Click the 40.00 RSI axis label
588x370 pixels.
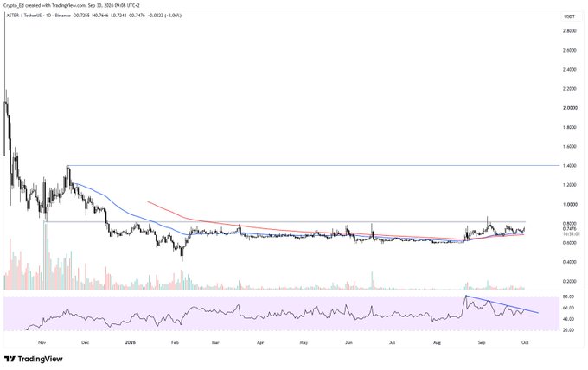[568, 319]
